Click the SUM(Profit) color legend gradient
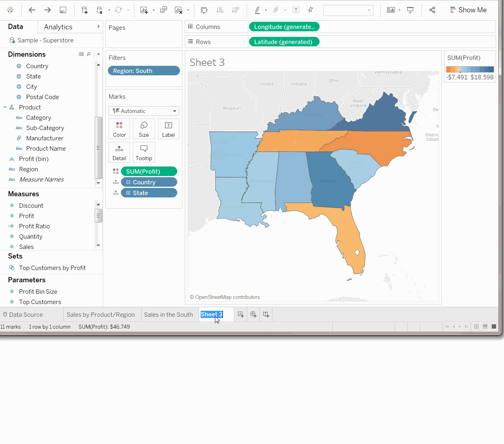 pos(470,69)
